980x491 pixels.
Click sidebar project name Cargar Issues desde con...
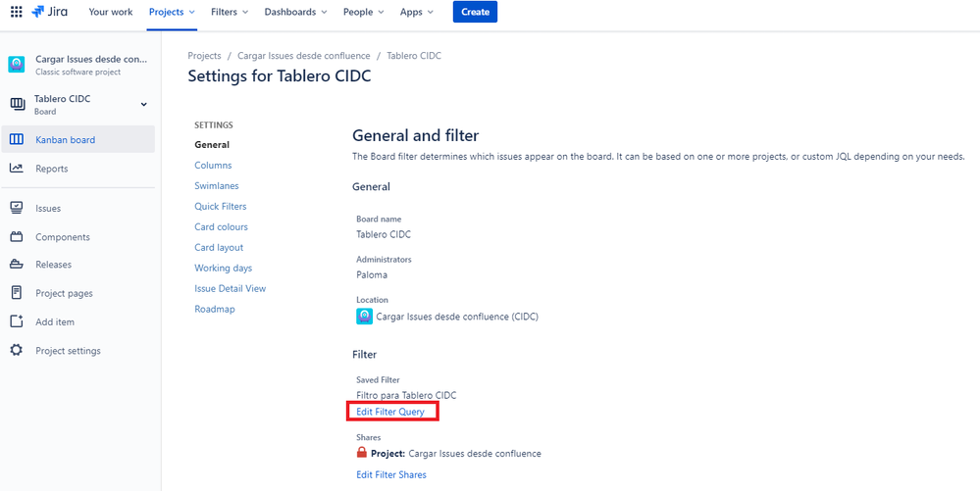92,60
